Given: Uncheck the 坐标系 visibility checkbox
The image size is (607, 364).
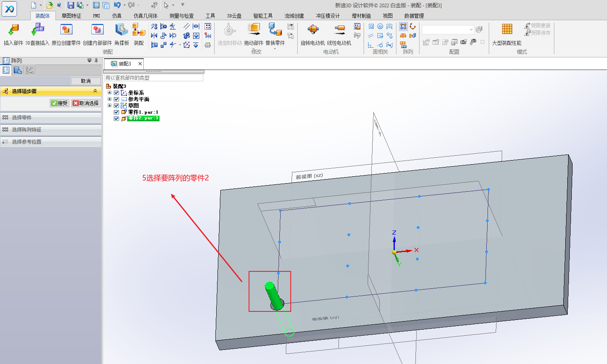Looking at the screenshot, I should click(117, 93).
